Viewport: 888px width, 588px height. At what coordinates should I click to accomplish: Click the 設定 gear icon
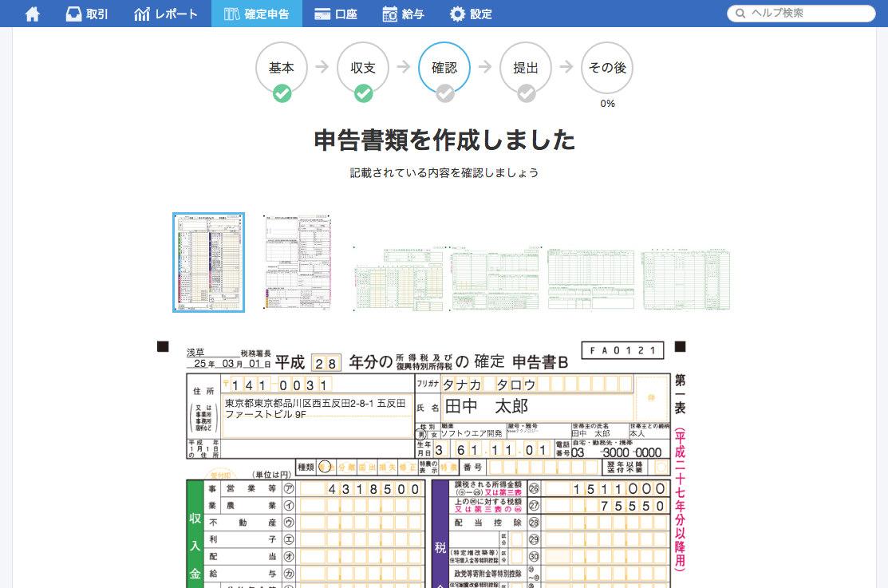457,14
